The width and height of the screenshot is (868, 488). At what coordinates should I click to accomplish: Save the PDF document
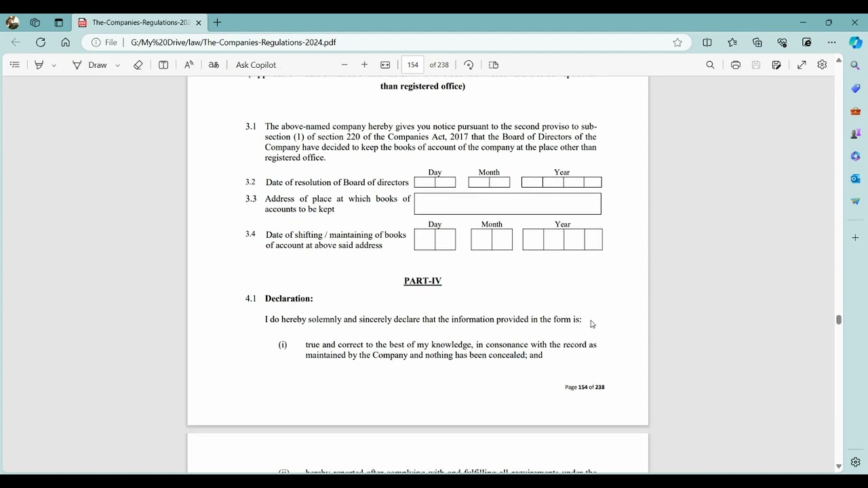756,65
